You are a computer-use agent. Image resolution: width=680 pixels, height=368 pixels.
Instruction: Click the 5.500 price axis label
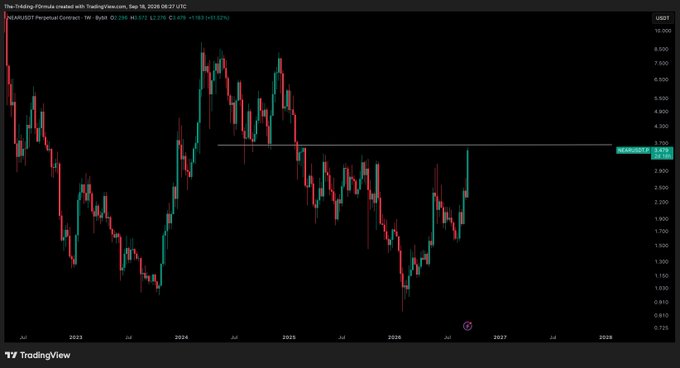[x=661, y=98]
